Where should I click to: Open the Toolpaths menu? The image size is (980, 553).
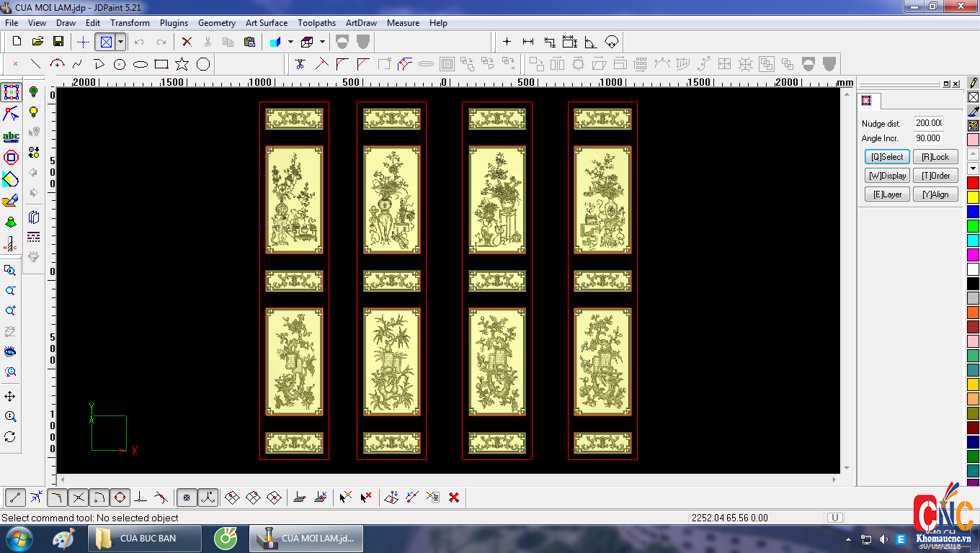tap(316, 23)
